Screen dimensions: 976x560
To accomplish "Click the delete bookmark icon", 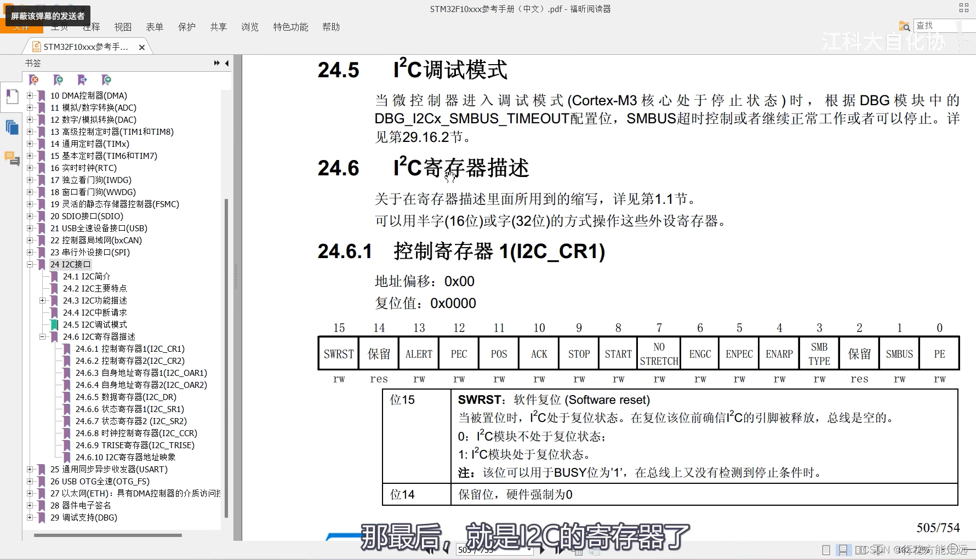I will (x=34, y=80).
